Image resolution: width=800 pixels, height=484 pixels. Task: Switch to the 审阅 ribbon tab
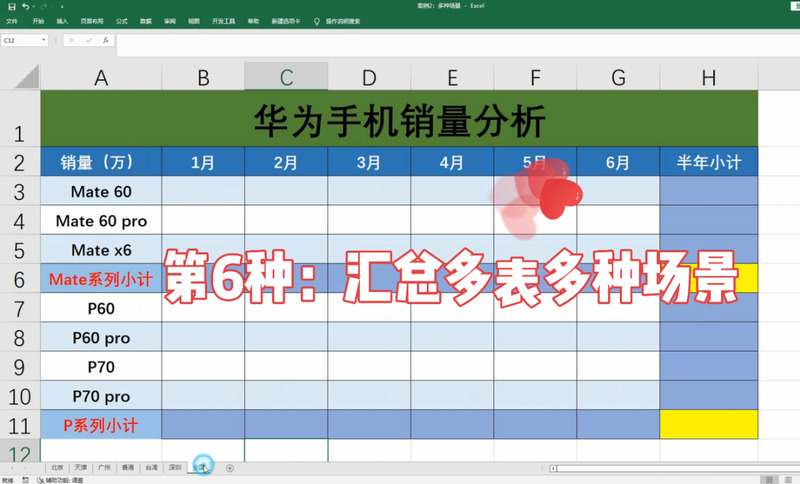(x=170, y=21)
